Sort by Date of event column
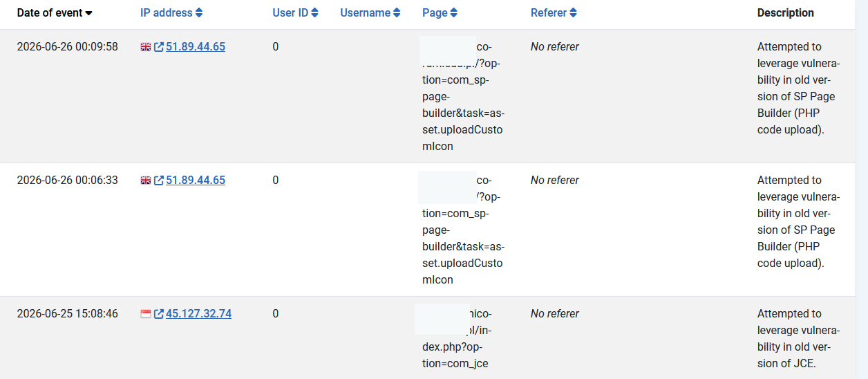The width and height of the screenshot is (868, 379). click(55, 12)
